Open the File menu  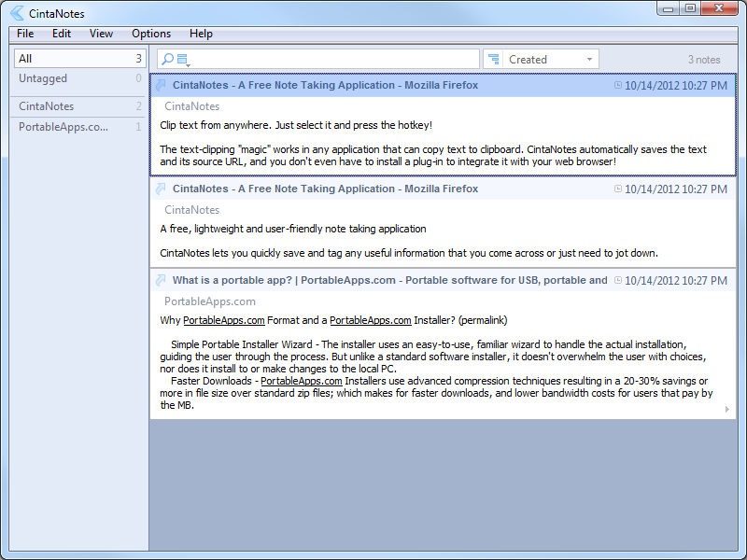25,34
